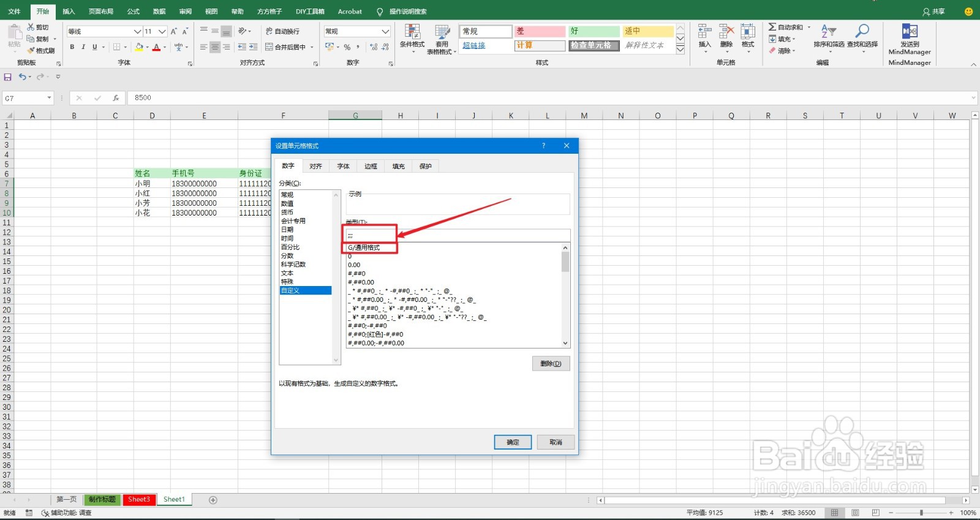
Task: Click the 超链接 style link
Action: pyautogui.click(x=474, y=46)
